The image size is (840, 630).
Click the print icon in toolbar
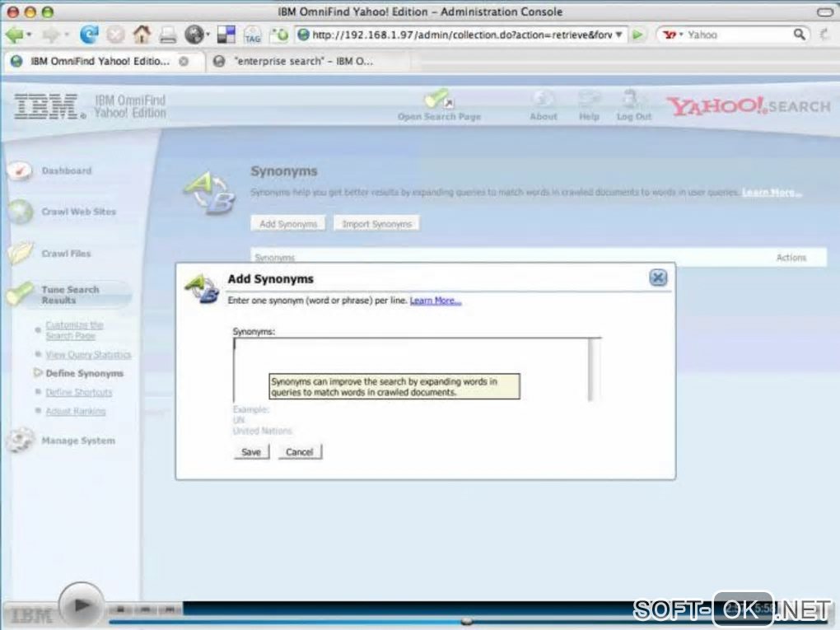click(168, 35)
